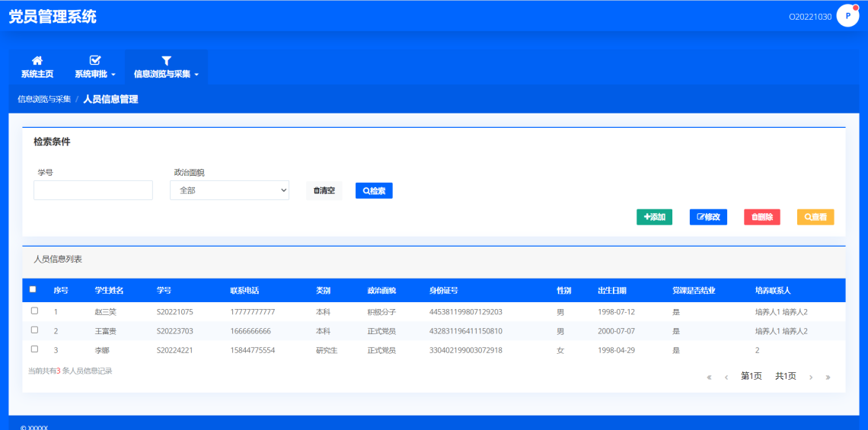Click ID number 445381199807129203
This screenshot has height=430, width=868.
click(x=465, y=312)
